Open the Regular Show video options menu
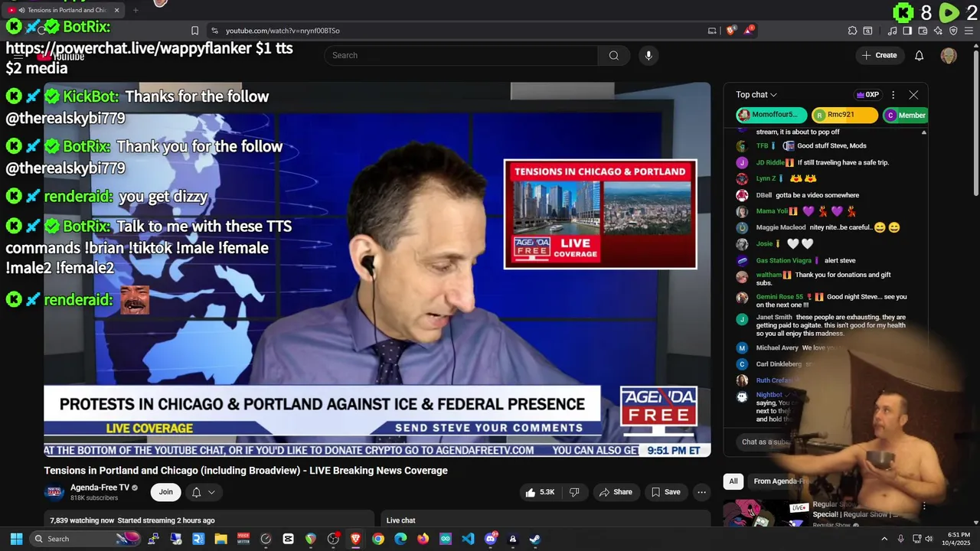 [924, 507]
